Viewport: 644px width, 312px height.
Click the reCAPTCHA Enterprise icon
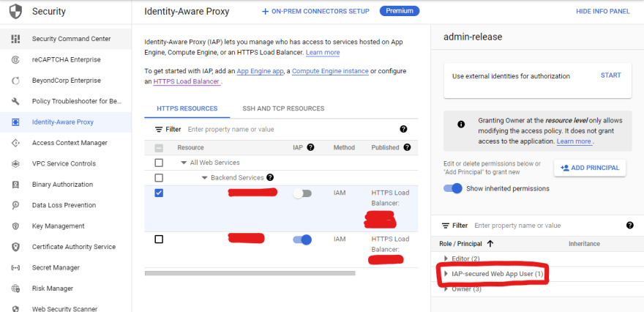[15, 60]
